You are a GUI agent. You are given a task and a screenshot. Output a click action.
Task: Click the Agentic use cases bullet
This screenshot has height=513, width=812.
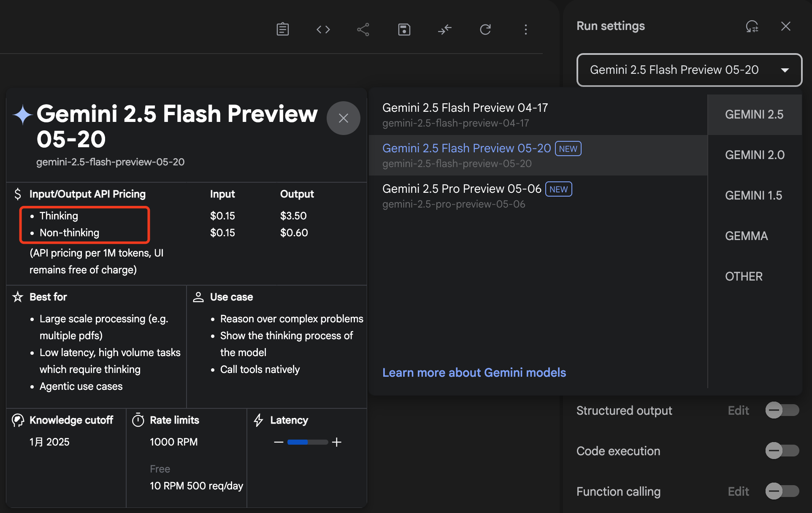click(81, 386)
